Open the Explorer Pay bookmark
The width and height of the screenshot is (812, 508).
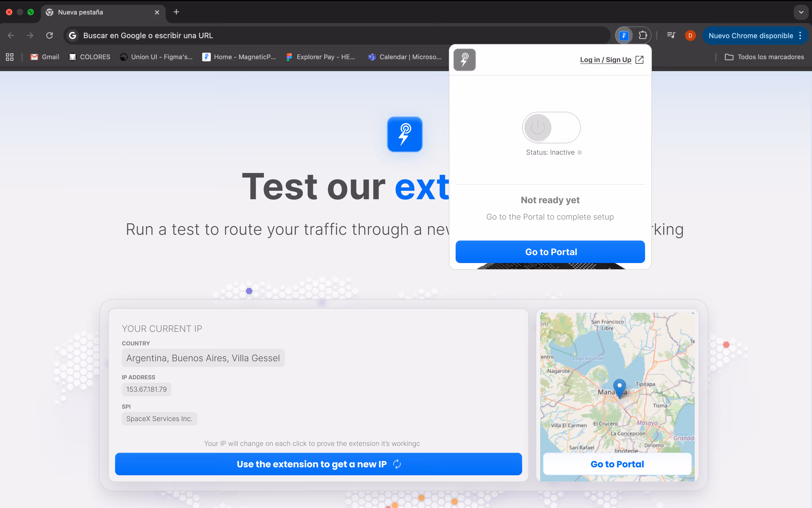coord(321,57)
